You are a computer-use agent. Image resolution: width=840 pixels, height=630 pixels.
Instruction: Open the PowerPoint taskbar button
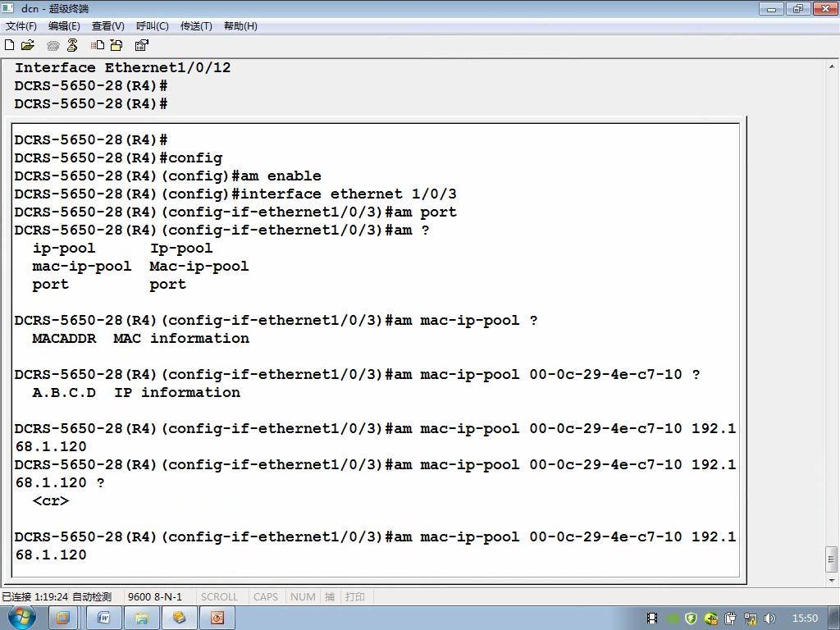point(217,618)
